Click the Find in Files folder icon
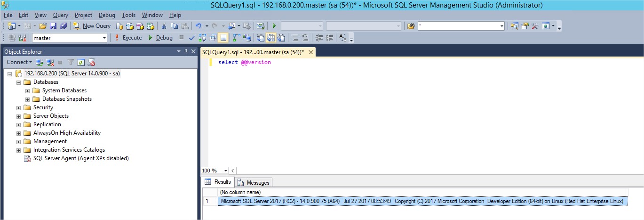The width and height of the screenshot is (644, 220). (x=411, y=26)
